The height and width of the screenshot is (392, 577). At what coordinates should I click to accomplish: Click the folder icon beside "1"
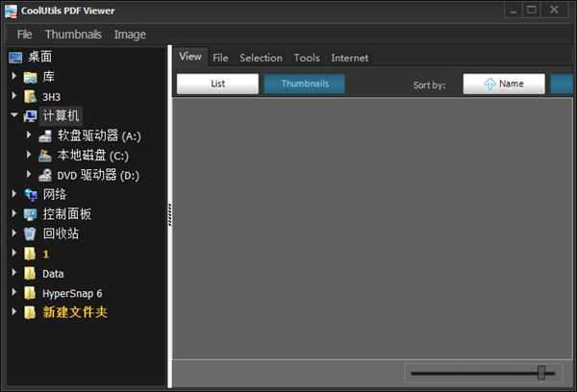pos(30,254)
